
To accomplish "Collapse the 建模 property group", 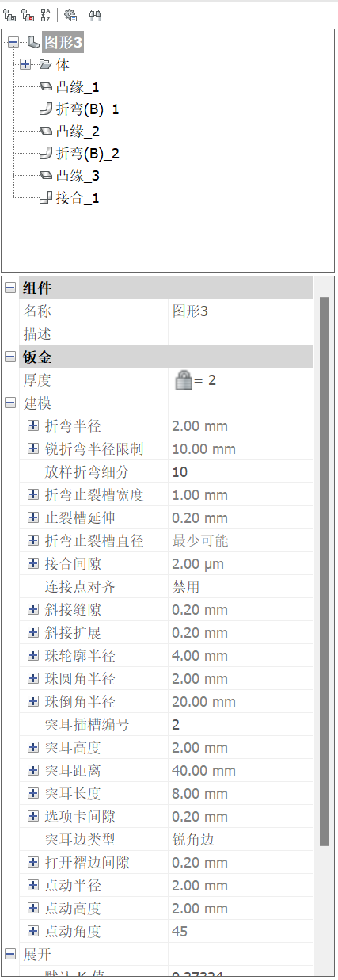I will [x=10, y=403].
